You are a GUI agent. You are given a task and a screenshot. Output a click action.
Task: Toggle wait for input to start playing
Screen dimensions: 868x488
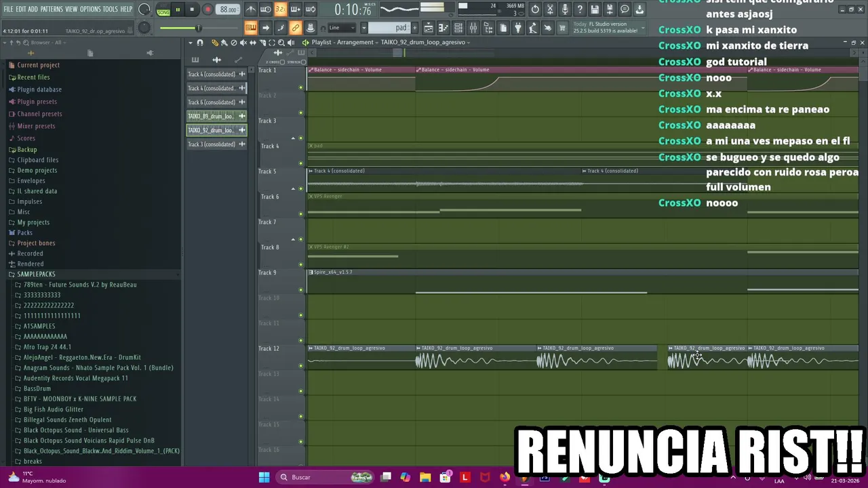point(266,9)
